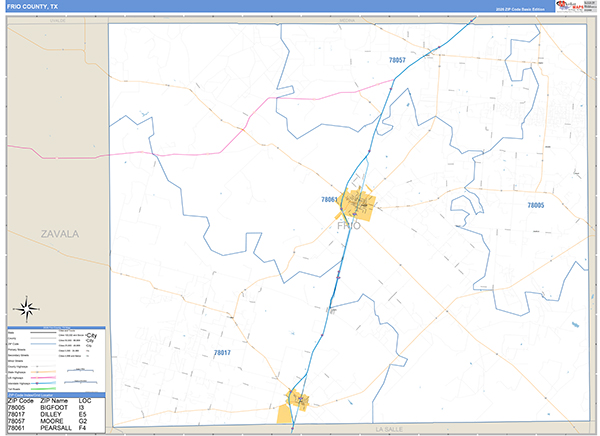This screenshot has width=600, height=436.
Task: Click the LA SALLE county label
Action: tap(389, 429)
